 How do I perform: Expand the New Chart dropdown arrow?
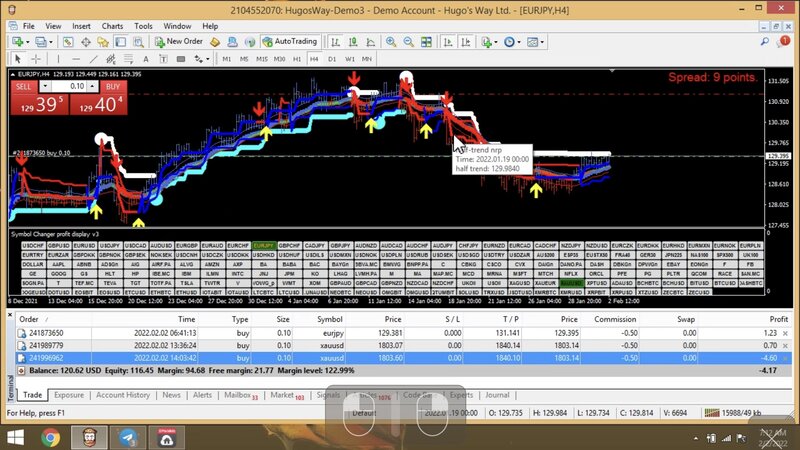pyautogui.click(x=27, y=42)
